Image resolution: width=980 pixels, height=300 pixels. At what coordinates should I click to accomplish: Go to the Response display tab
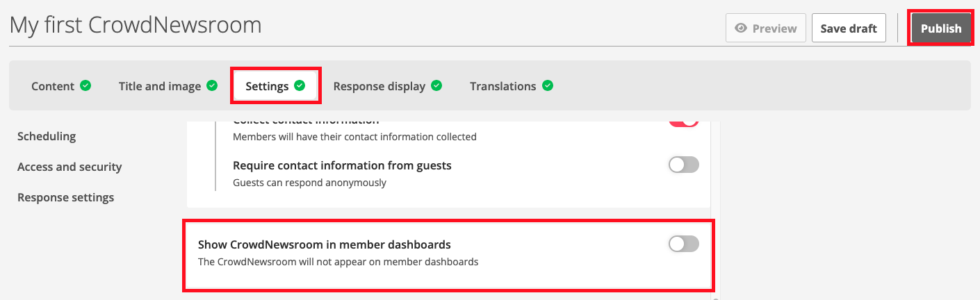click(379, 86)
